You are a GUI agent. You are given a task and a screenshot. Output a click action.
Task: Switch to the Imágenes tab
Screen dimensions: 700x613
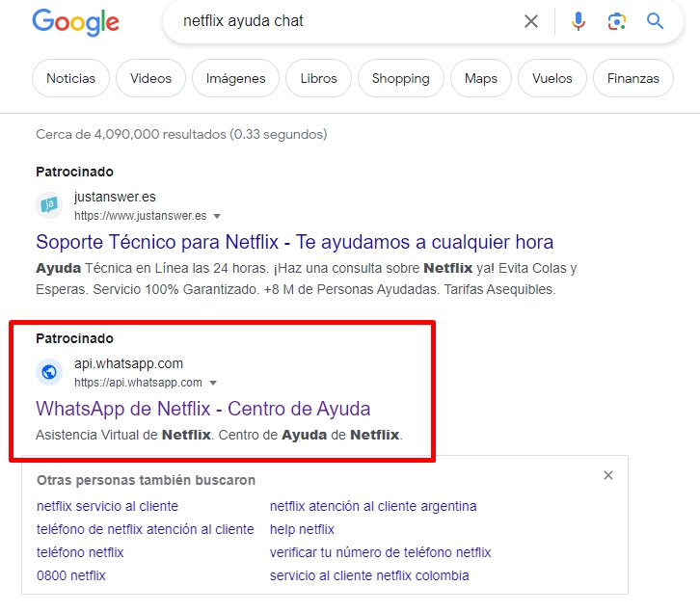235,78
